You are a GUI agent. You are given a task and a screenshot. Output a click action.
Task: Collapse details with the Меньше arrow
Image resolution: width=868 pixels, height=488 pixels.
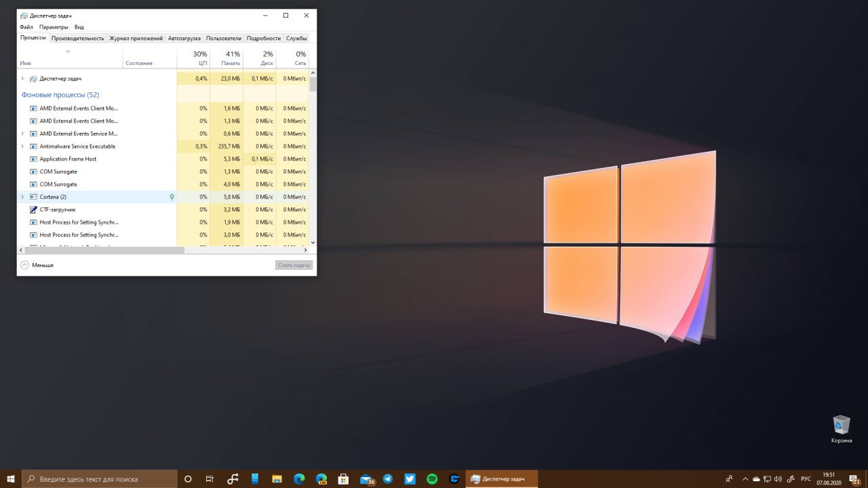tap(25, 265)
